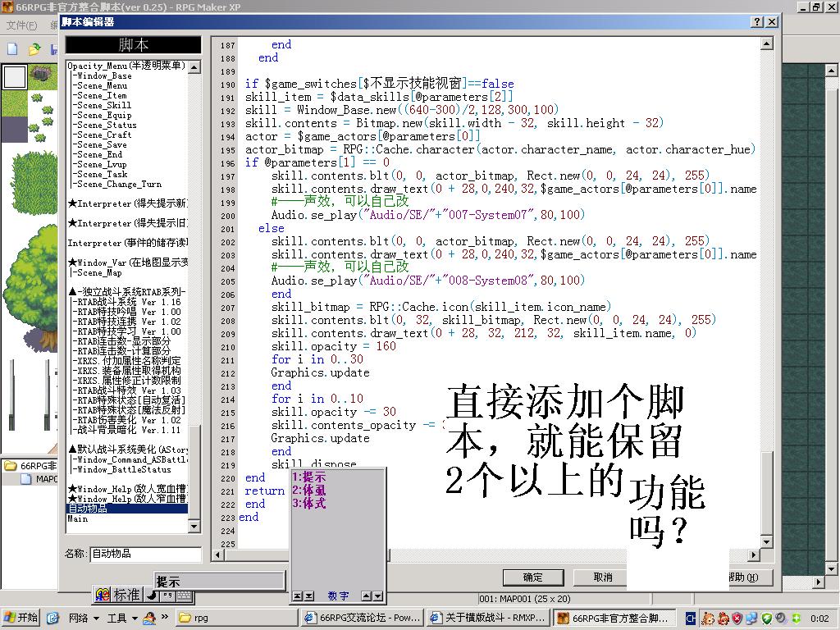Screen dimensions: 840x630
Task: Click the IE quick launch icon on taskbar
Action: (x=52, y=618)
